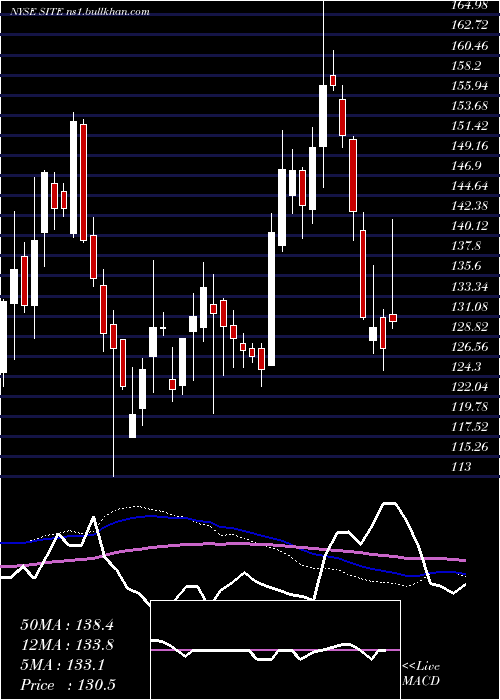This screenshot has width=500, height=700.
Task: Select the 160.46 price axis label
Action: (470, 45)
